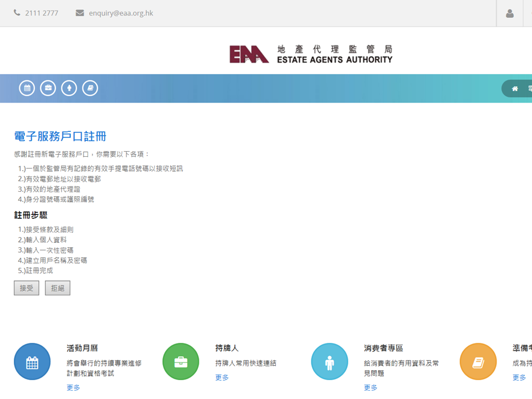Click the small person icon in blue banner
Viewport: 532px width, 399px height.
pos(69,88)
